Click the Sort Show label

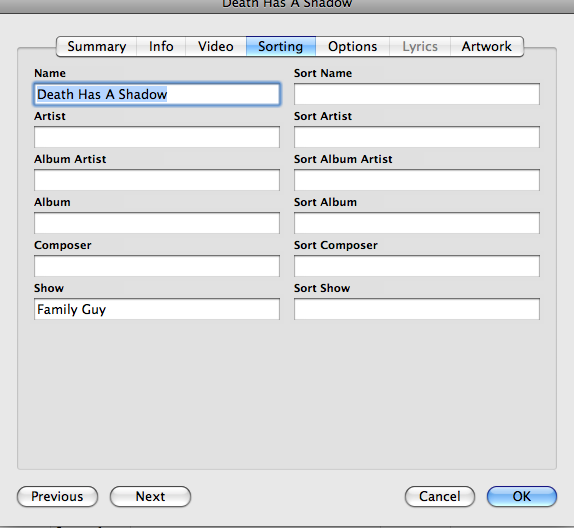(322, 288)
